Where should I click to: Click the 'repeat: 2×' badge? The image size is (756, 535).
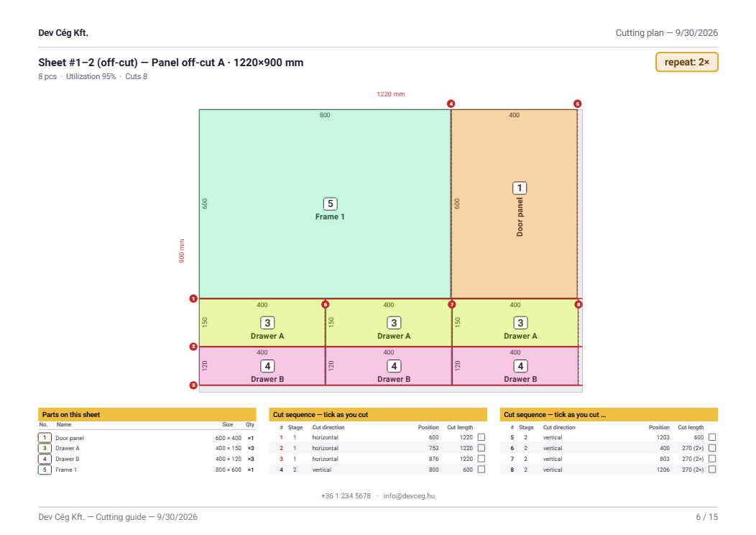pos(686,63)
